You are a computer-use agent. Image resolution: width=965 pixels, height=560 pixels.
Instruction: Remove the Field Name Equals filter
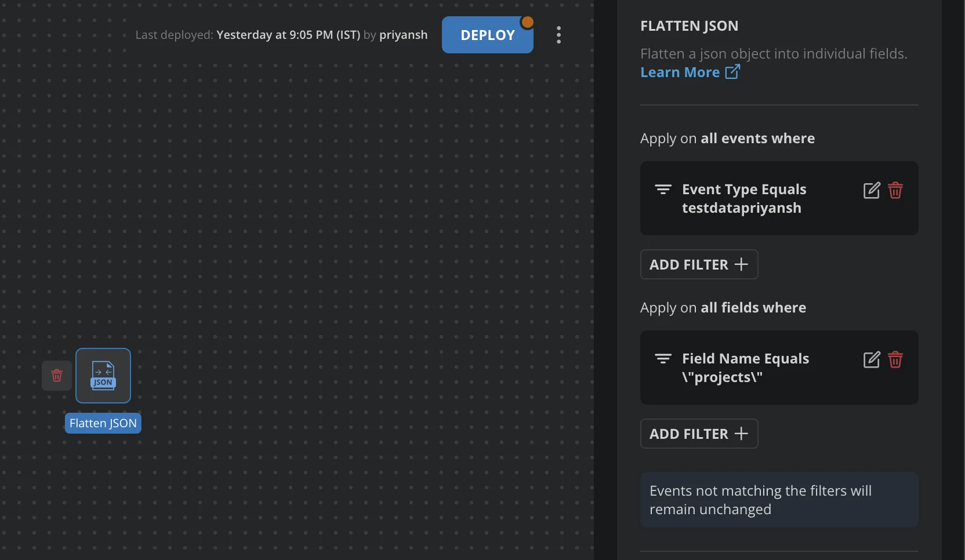pyautogui.click(x=895, y=360)
